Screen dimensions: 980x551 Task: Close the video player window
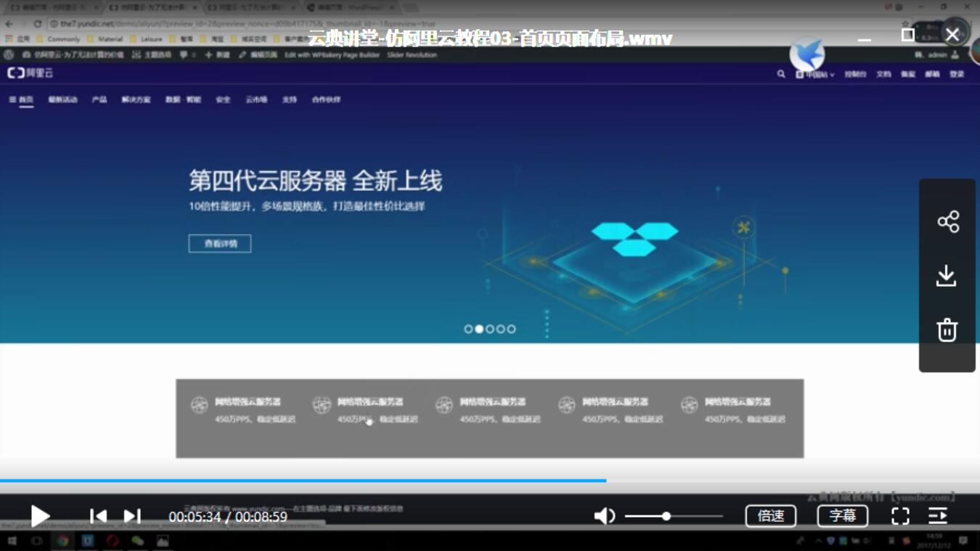[x=952, y=34]
